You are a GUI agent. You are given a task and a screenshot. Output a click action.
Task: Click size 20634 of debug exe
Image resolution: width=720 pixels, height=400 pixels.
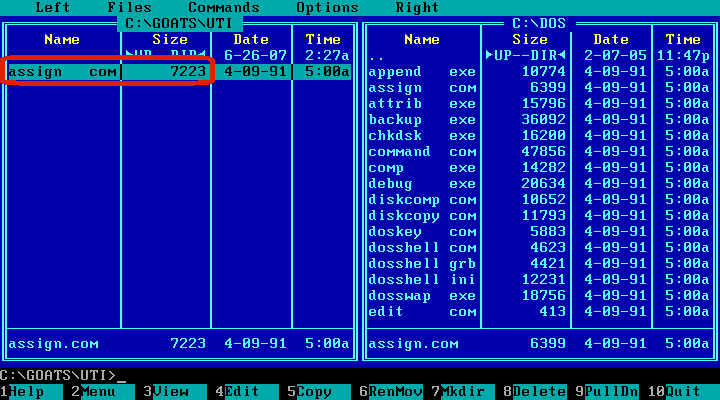(544, 184)
